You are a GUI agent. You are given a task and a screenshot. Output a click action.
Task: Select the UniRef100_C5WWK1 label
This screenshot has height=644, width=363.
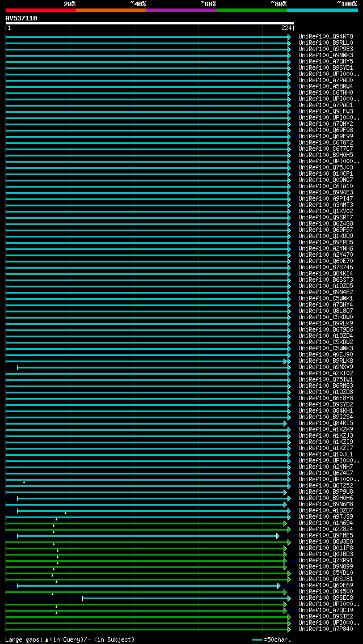click(326, 299)
